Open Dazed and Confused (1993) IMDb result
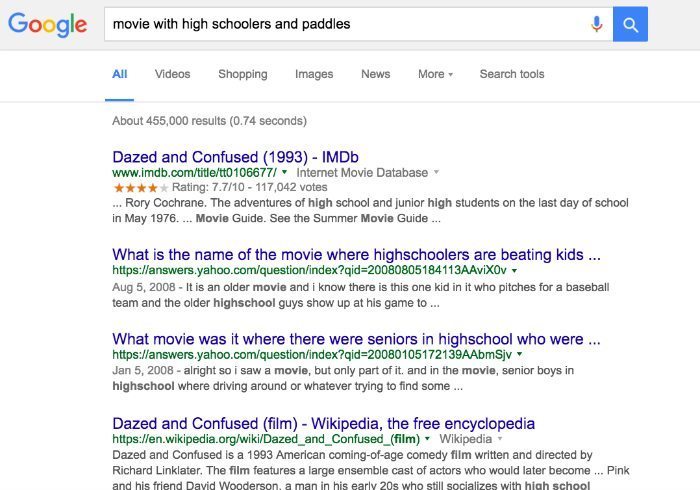The width and height of the screenshot is (700, 490). click(x=235, y=157)
